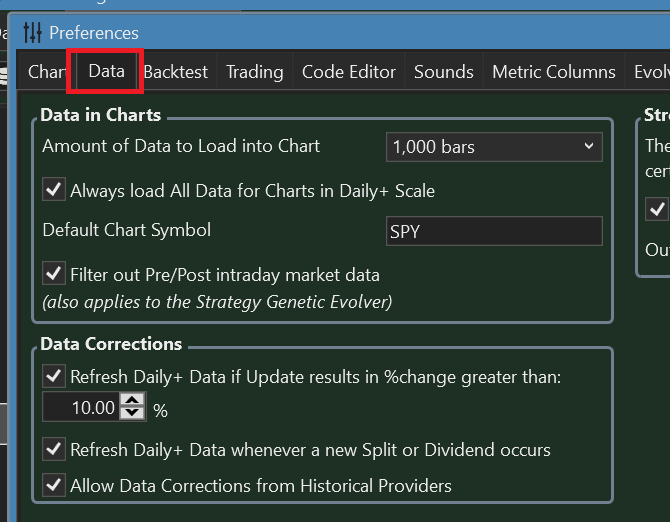The width and height of the screenshot is (670, 522).
Task: Open the Metric Columns tab
Action: click(554, 72)
